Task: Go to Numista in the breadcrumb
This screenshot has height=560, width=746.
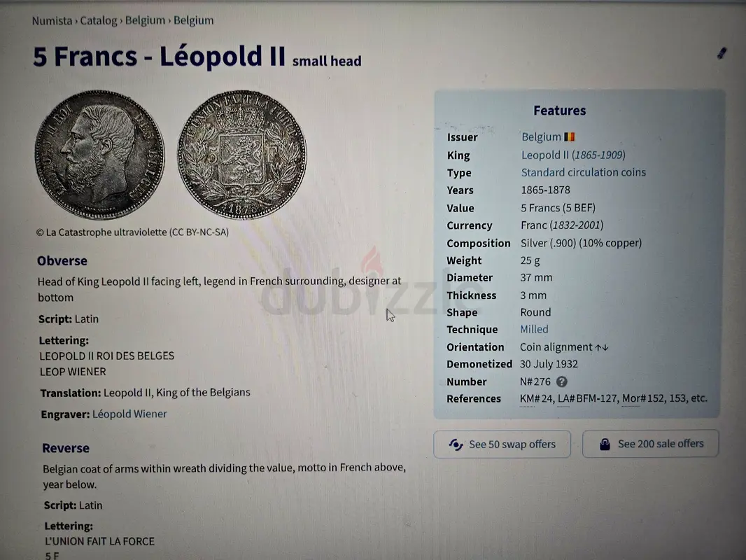Action: coord(52,20)
